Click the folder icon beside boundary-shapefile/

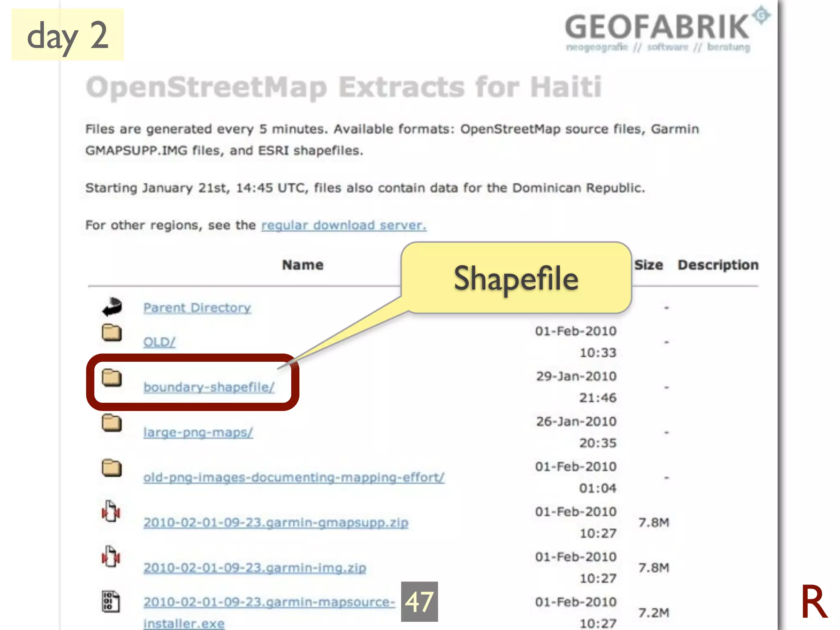112,378
